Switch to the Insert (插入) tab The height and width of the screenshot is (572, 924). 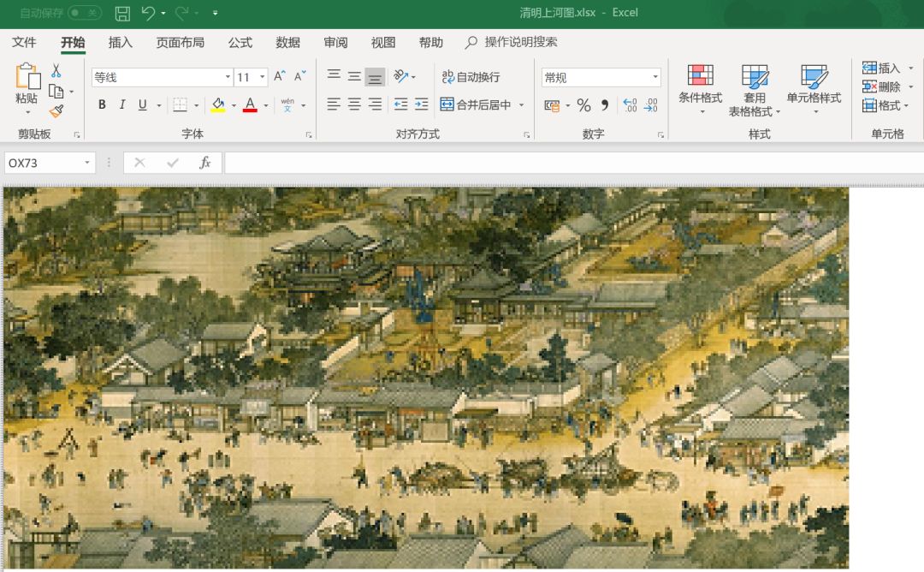121,43
